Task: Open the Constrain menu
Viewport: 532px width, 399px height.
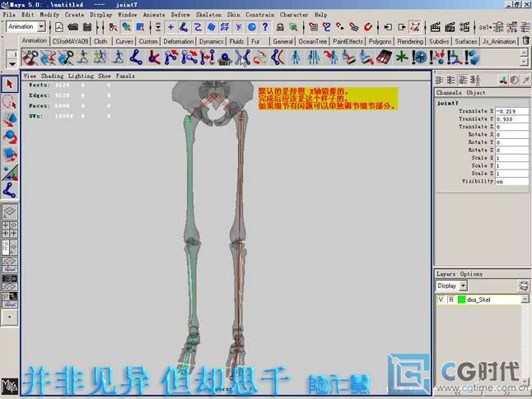Action: point(260,15)
